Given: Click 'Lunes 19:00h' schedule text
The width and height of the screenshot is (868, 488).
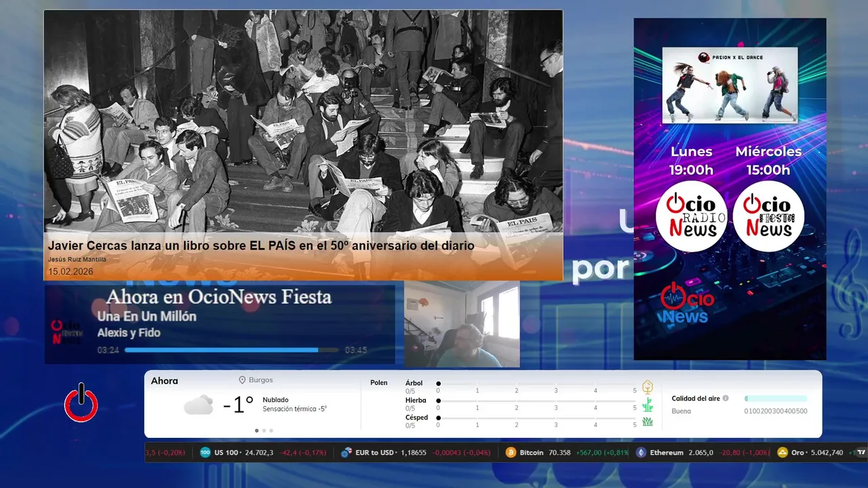Looking at the screenshot, I should [x=692, y=161].
